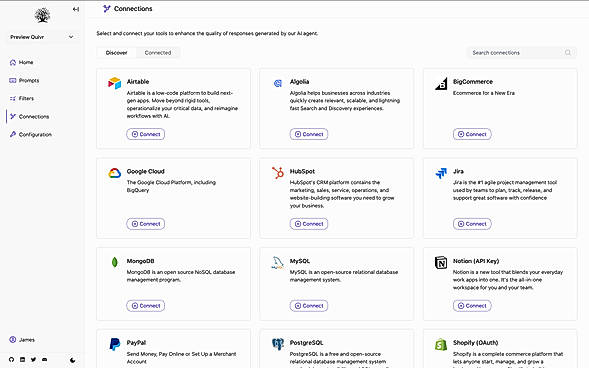Toggle dark mode with the moon icon

pos(72,360)
